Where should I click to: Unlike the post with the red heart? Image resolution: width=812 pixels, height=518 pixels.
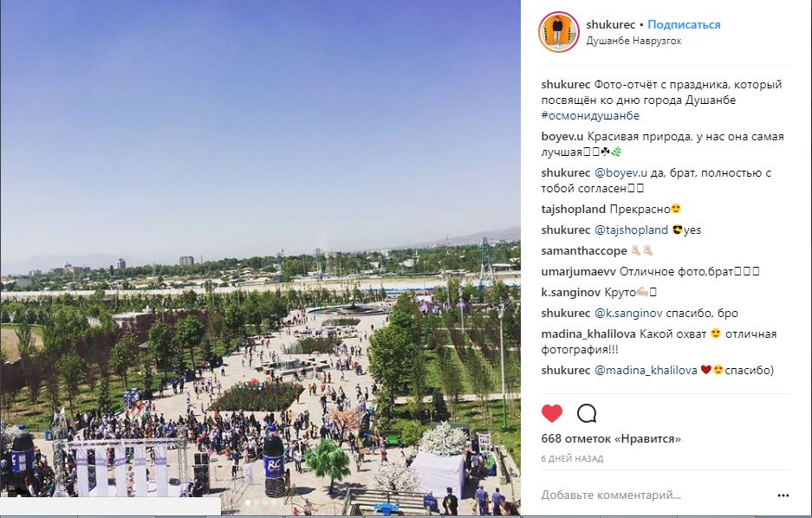(x=552, y=413)
